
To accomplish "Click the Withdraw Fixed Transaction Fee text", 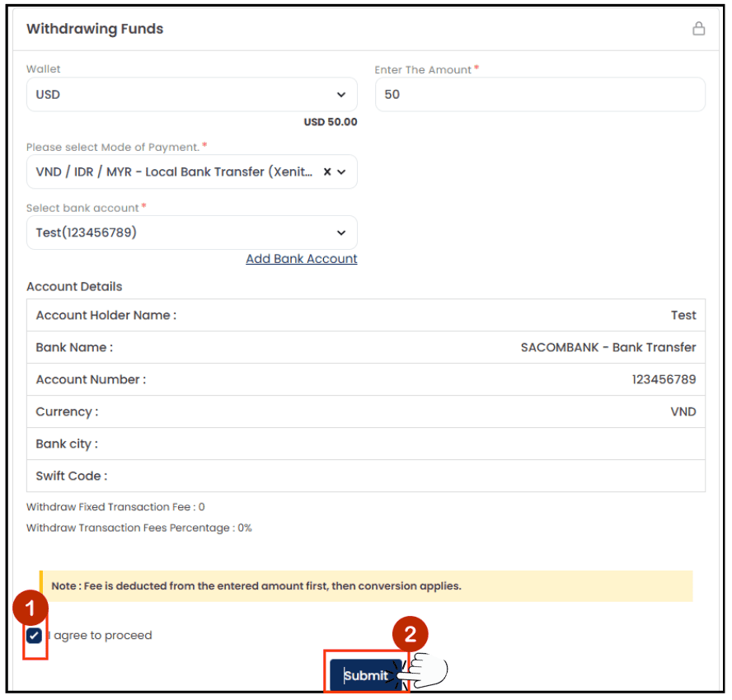I will (115, 507).
